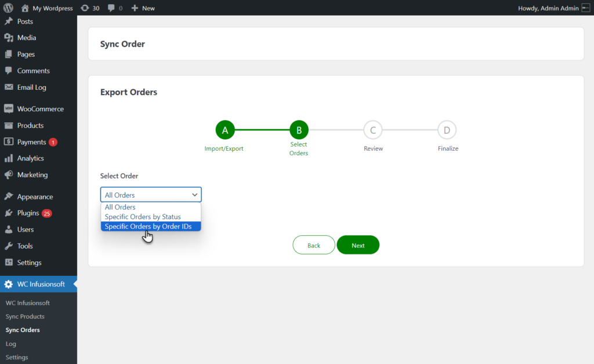This screenshot has height=364, width=594.
Task: Click the red Plugins badge showing 25
Action: click(x=46, y=213)
